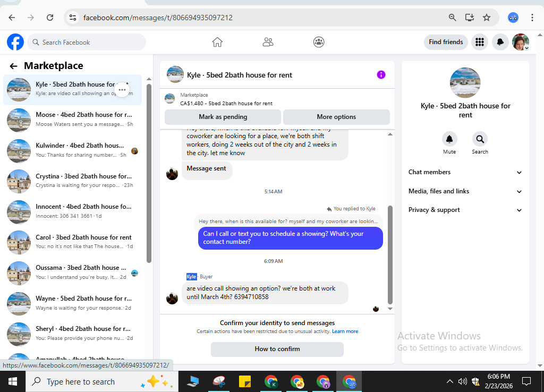Click the 'Message sent' bubble
Screen dimensions: 544x392
[x=207, y=170]
